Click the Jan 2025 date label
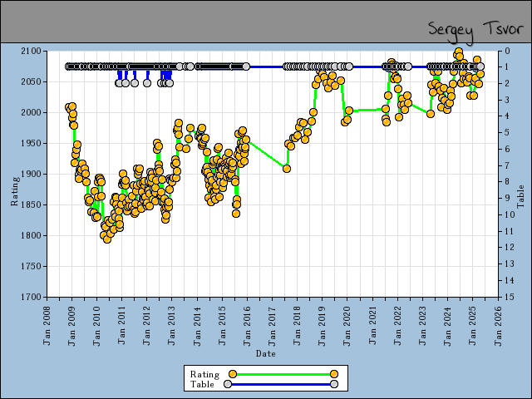 click(473, 326)
